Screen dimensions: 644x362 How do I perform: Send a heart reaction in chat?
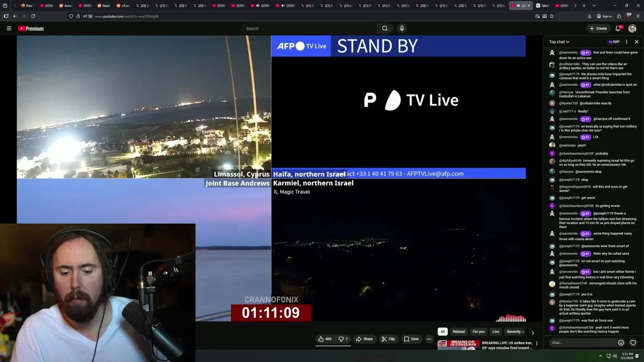[x=633, y=343]
